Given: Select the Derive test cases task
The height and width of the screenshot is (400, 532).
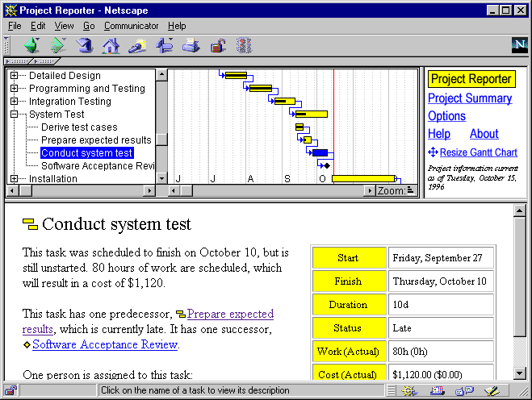Looking at the screenshot, I should point(79,127).
